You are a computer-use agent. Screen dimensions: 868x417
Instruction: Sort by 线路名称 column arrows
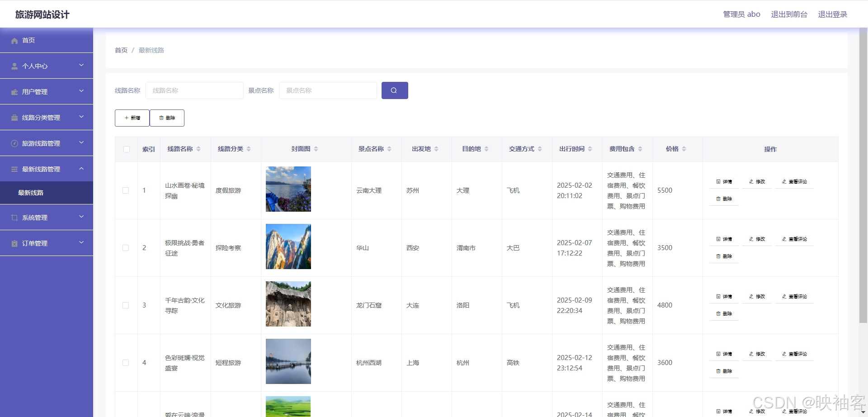pos(198,149)
